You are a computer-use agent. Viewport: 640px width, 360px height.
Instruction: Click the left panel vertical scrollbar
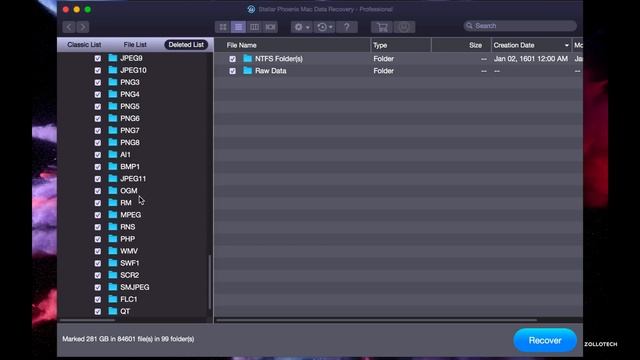(210, 282)
